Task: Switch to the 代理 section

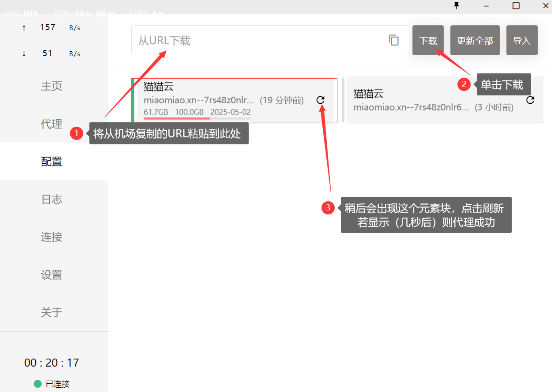Action: pyautogui.click(x=52, y=124)
